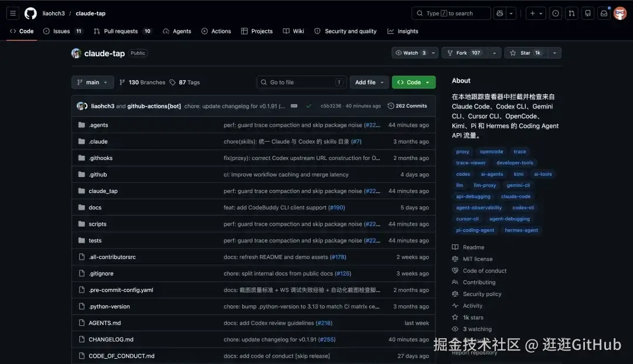This screenshot has width=633, height=364.
Task: Open the 262 Commits history
Action: pyautogui.click(x=407, y=106)
